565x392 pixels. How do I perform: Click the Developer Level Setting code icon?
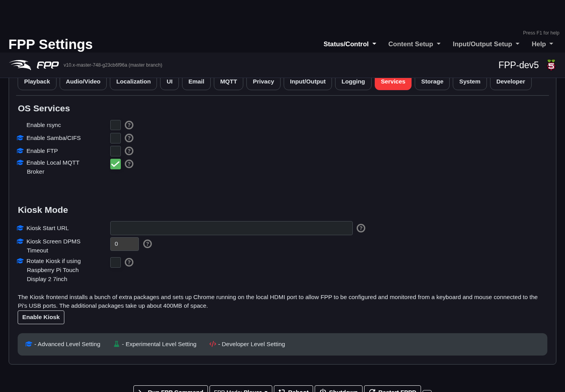[213, 344]
